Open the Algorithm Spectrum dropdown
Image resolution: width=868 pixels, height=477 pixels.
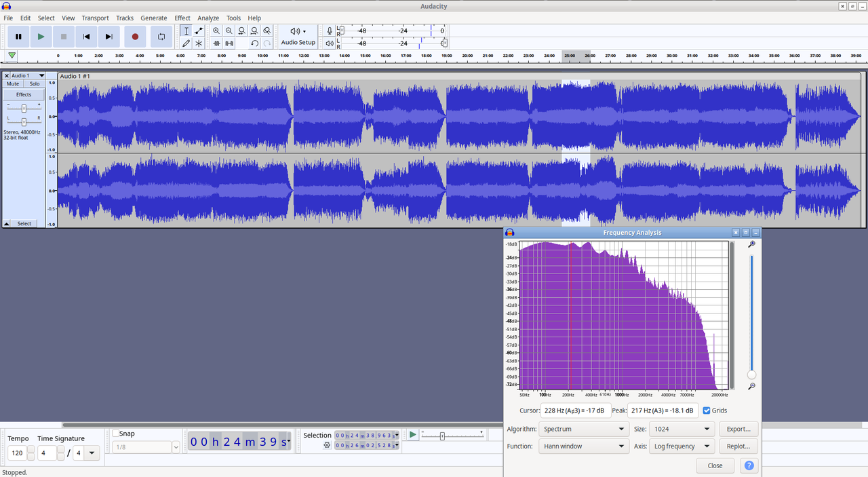(584, 429)
